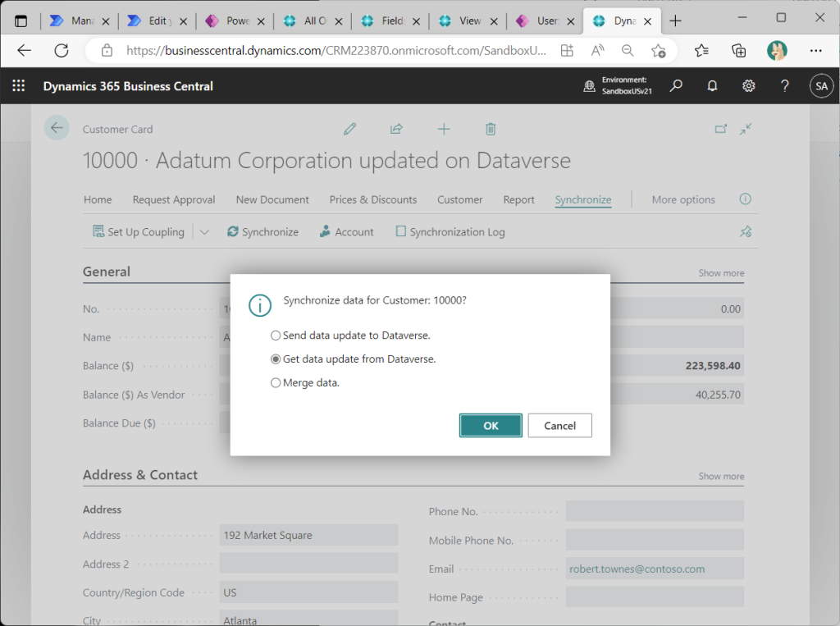The width and height of the screenshot is (840, 626).
Task: Open the Report tab
Action: click(x=518, y=200)
